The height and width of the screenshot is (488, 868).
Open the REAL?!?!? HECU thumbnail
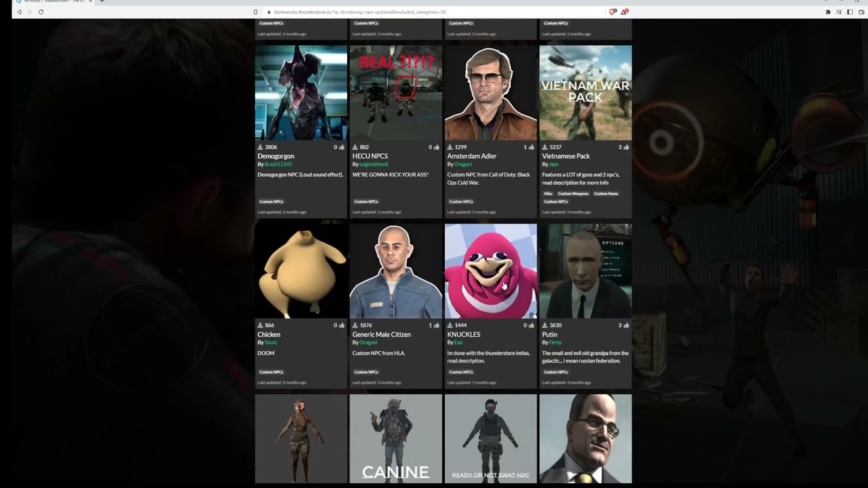[396, 93]
